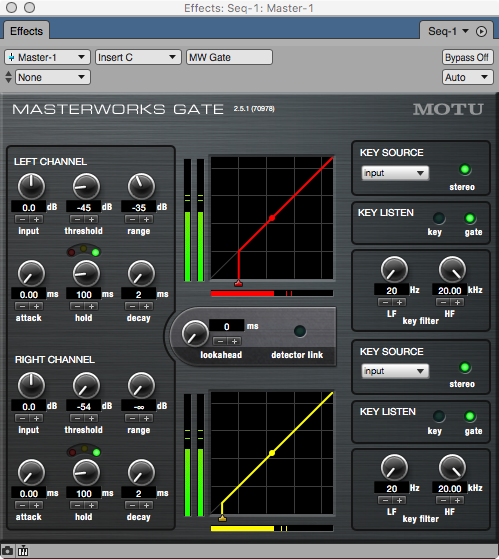Click the MIDI keyboard icon in status bar
499x559 pixels.
coord(23,551)
